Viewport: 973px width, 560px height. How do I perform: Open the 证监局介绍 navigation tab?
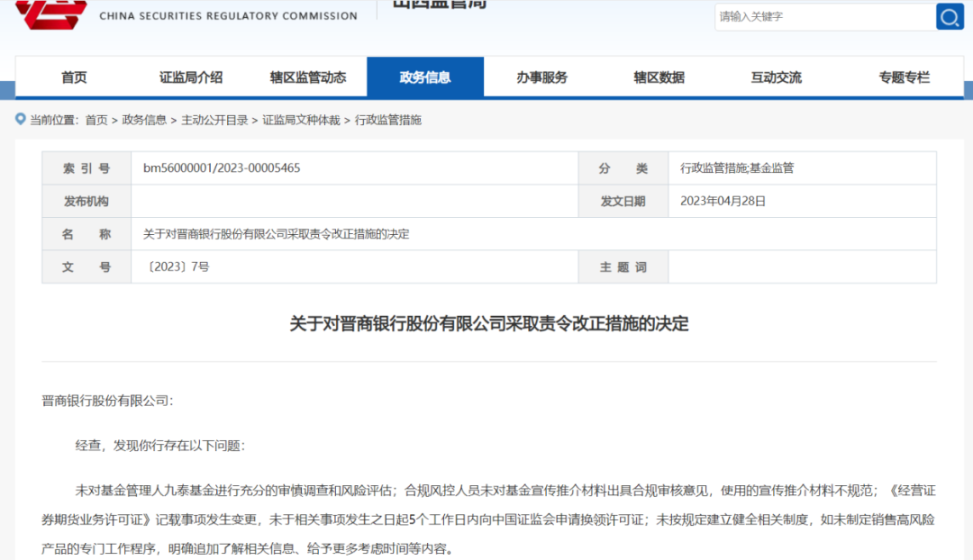[190, 77]
